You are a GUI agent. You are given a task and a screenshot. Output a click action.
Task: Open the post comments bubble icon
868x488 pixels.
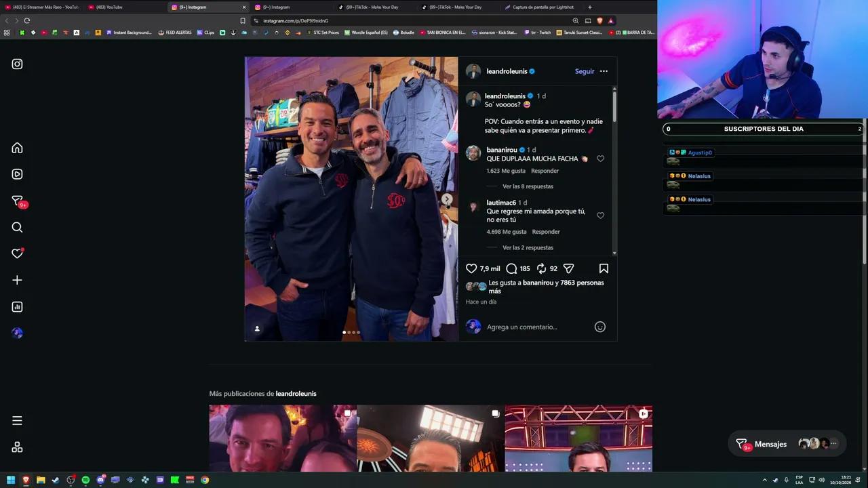(511, 268)
